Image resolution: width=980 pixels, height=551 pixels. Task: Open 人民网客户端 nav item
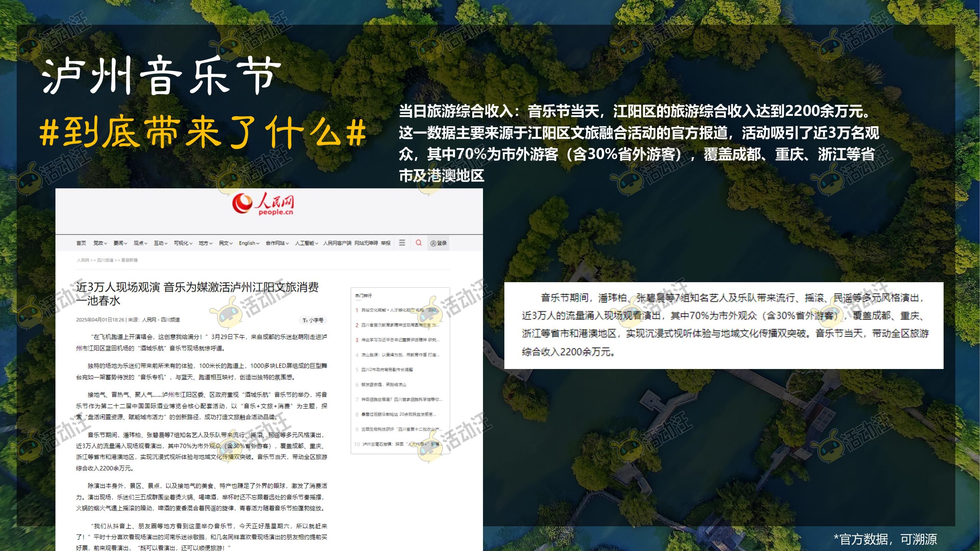tap(337, 243)
